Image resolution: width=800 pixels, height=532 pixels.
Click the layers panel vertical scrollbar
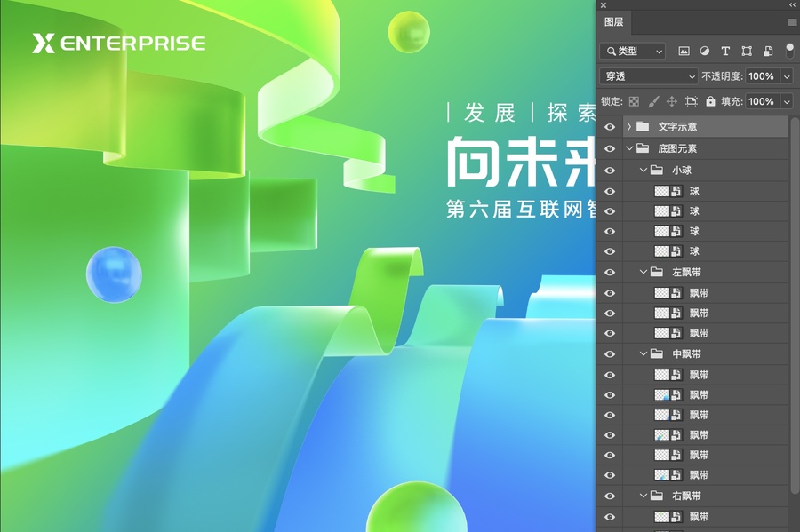point(795,306)
